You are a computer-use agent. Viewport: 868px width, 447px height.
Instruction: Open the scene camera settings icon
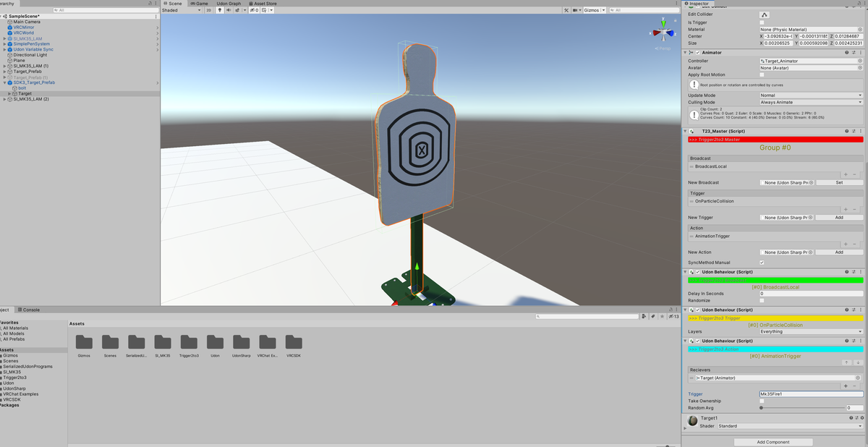(575, 10)
